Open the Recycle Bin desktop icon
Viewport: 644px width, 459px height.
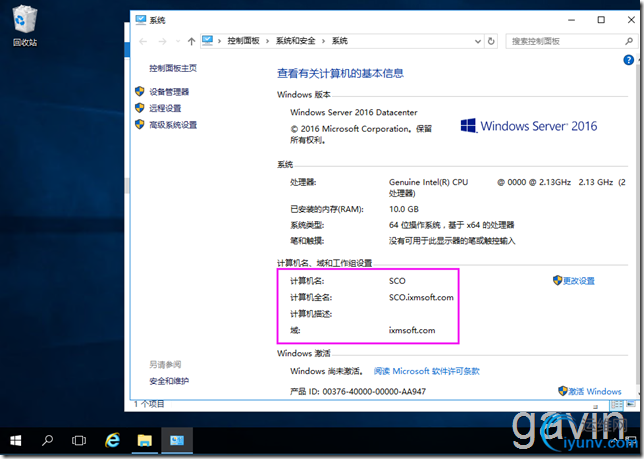(x=25, y=25)
